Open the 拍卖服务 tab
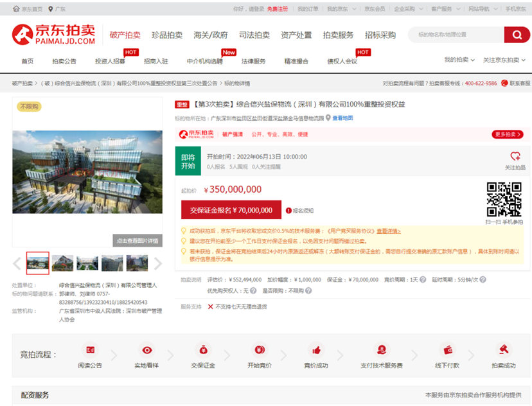 [338, 35]
